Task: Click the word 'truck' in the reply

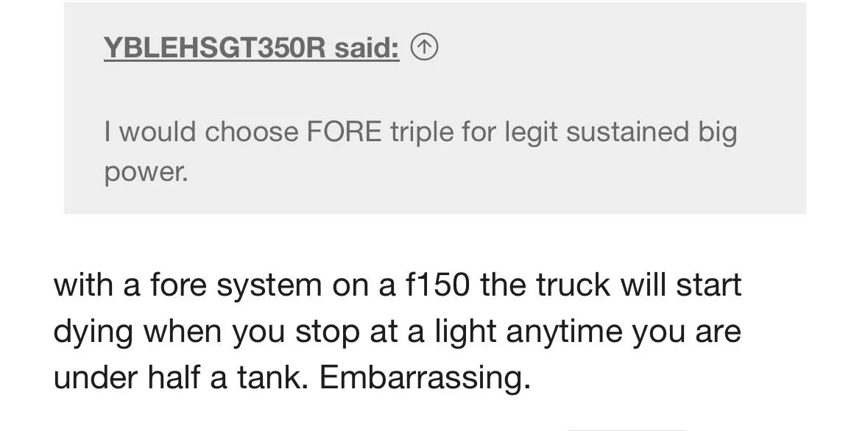Action: click(573, 285)
